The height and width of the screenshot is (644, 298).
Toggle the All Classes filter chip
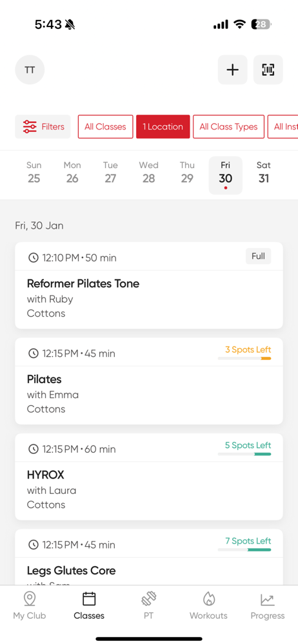tap(105, 126)
